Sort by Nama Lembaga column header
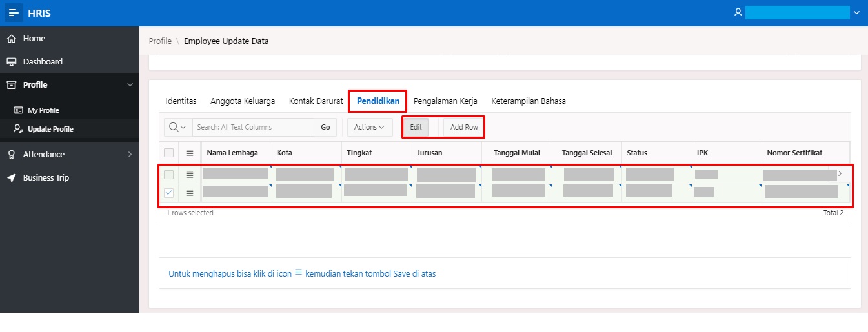 [232, 153]
